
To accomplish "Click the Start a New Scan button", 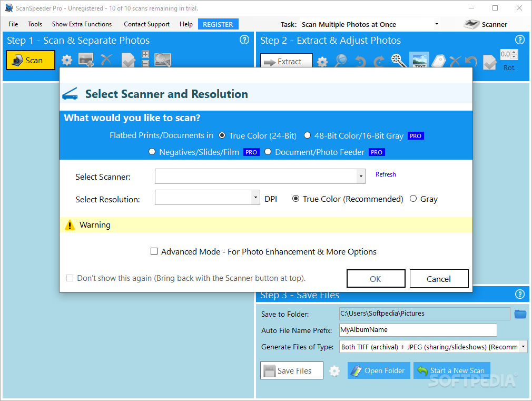I will 452,370.
